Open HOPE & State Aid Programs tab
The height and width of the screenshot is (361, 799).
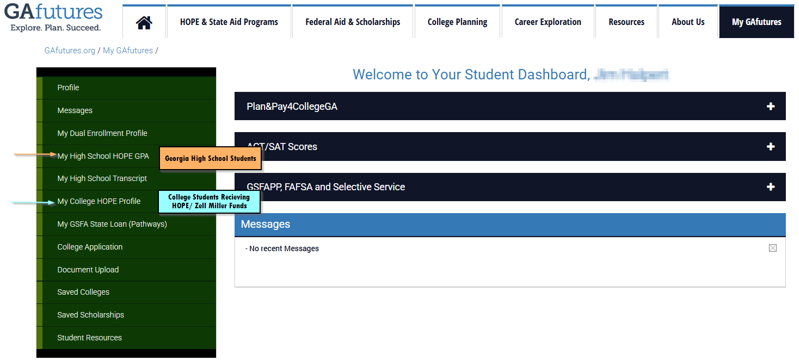[229, 22]
